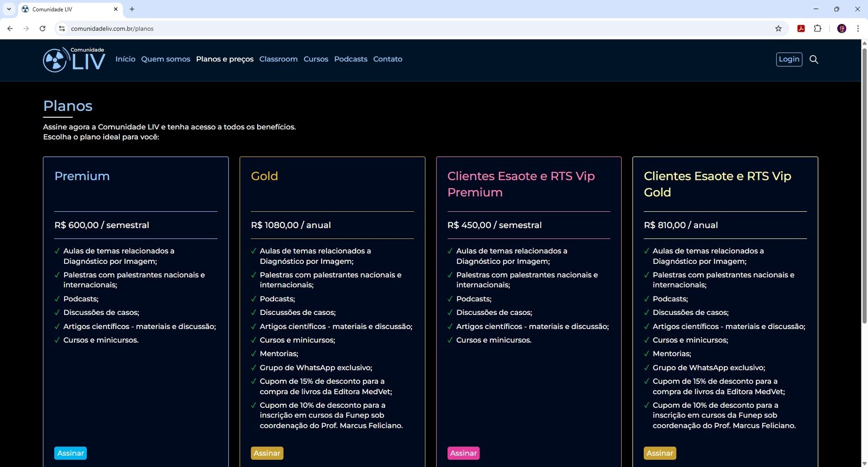Select the Clientes Esaote e RTS Vip Premium title
Screen dimensions: 868x467
521,184
